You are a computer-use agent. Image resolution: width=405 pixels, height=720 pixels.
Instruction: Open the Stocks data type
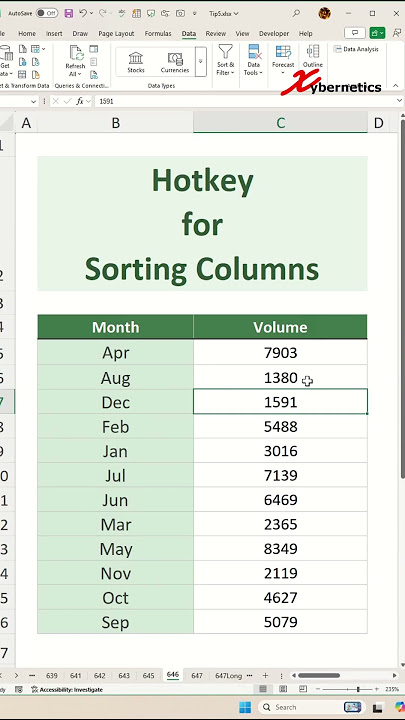tap(135, 62)
